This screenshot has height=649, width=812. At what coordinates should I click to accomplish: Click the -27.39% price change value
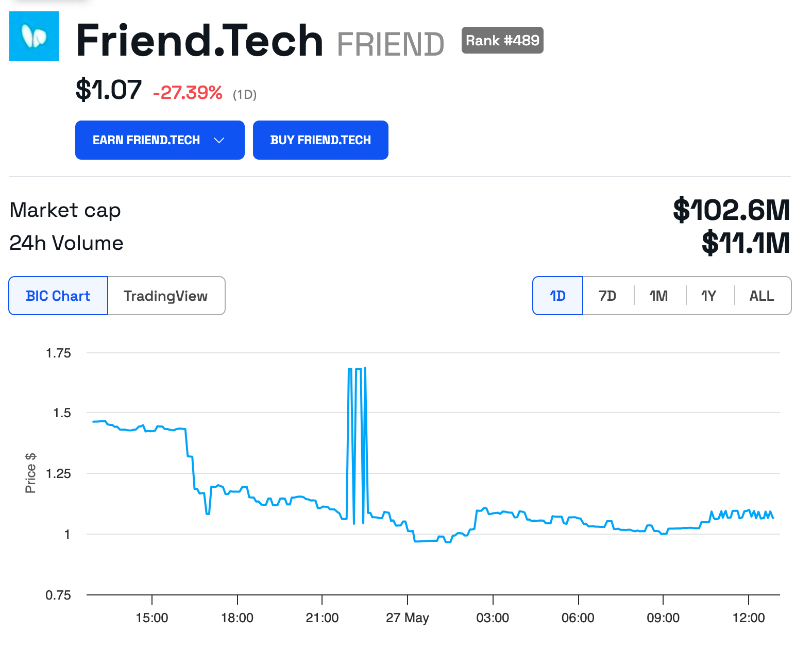pos(188,93)
